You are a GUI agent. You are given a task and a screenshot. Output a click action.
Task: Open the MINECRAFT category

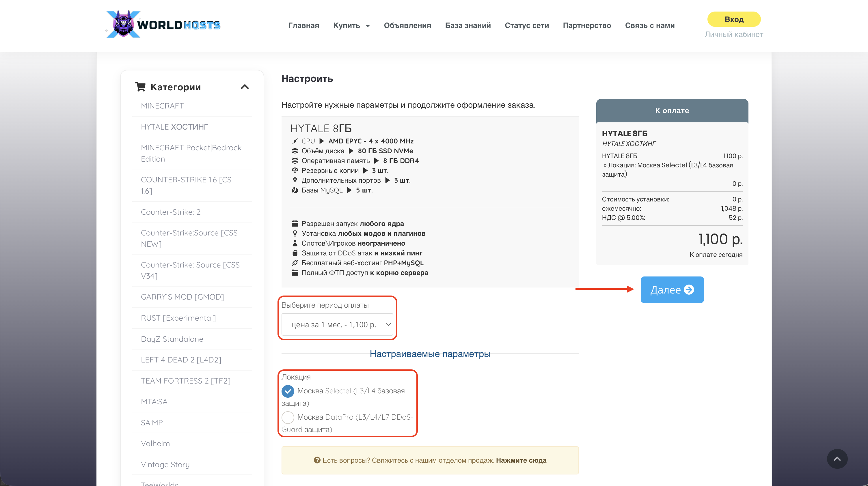[162, 106]
